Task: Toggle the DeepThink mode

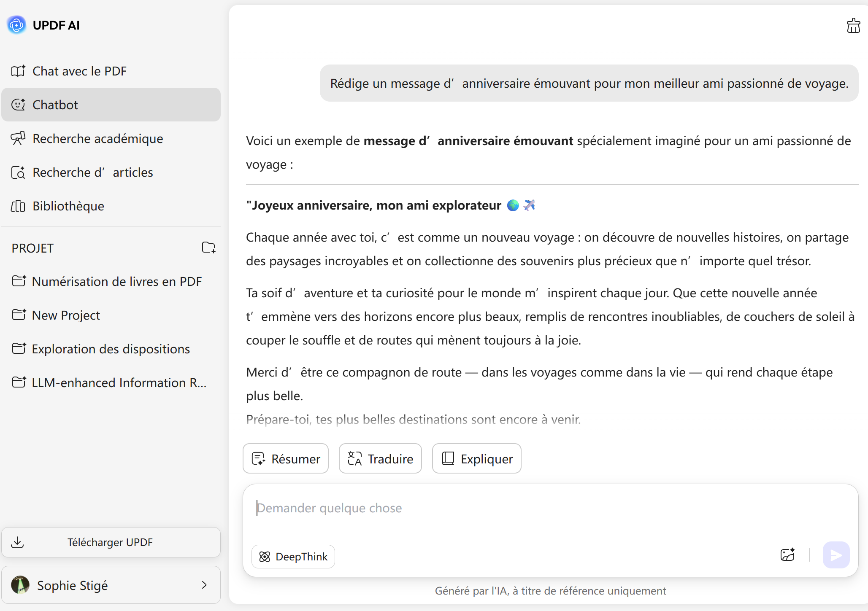Action: click(293, 557)
